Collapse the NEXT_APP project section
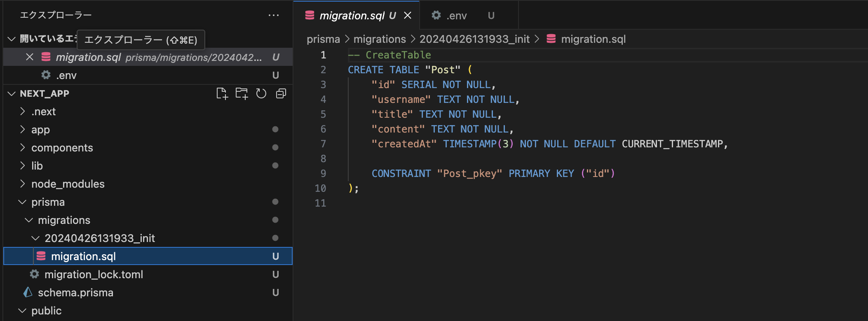The height and width of the screenshot is (321, 868). [x=12, y=93]
